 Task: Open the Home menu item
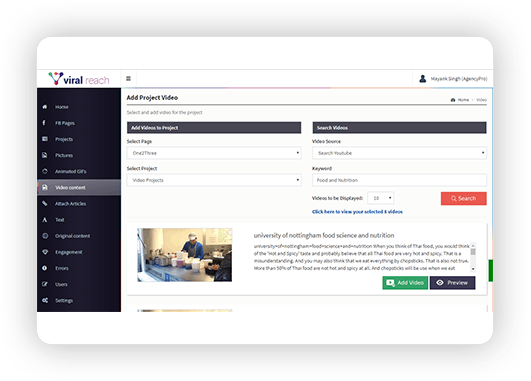pyautogui.click(x=79, y=107)
